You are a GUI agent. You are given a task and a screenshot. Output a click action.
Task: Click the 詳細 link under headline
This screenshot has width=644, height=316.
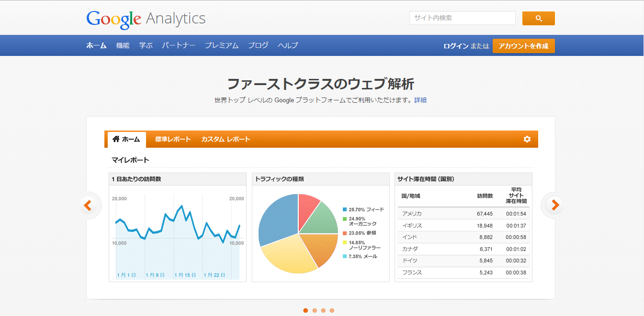pos(420,100)
